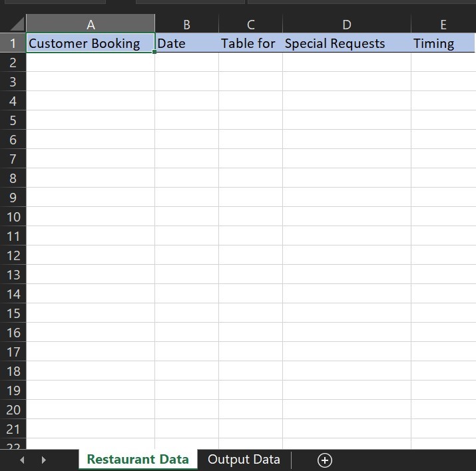Select row 19 header

point(13,391)
